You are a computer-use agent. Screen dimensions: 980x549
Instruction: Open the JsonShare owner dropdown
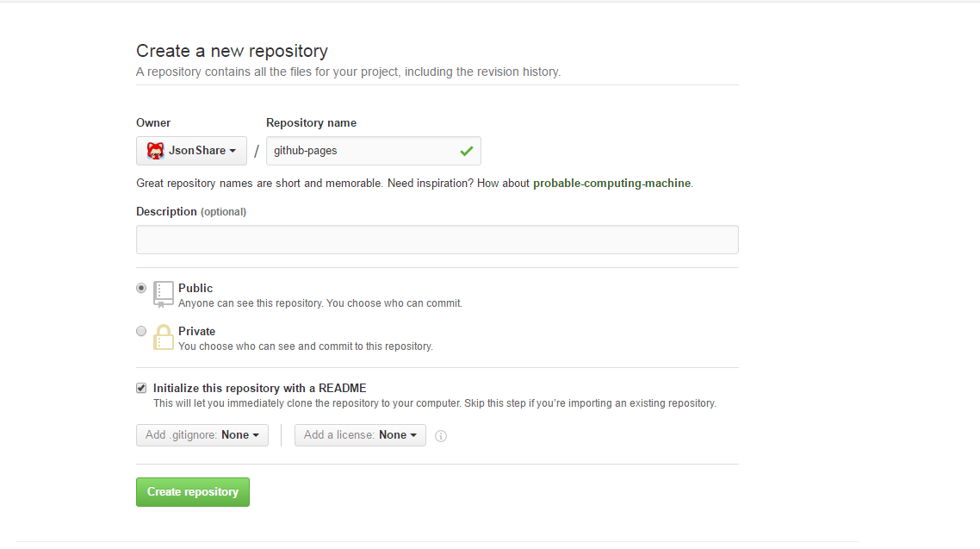click(x=191, y=151)
